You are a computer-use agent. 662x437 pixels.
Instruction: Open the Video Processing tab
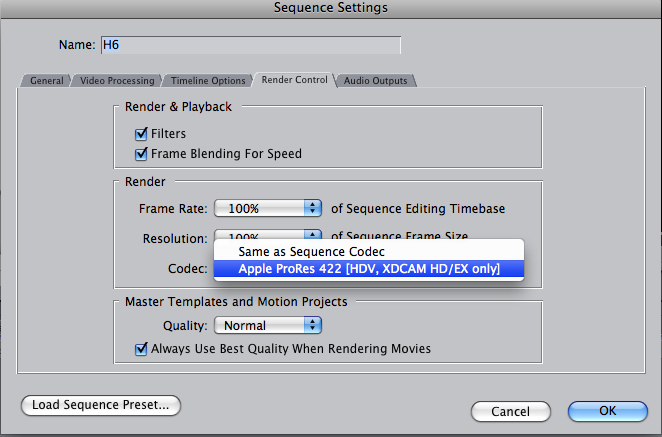(x=119, y=80)
